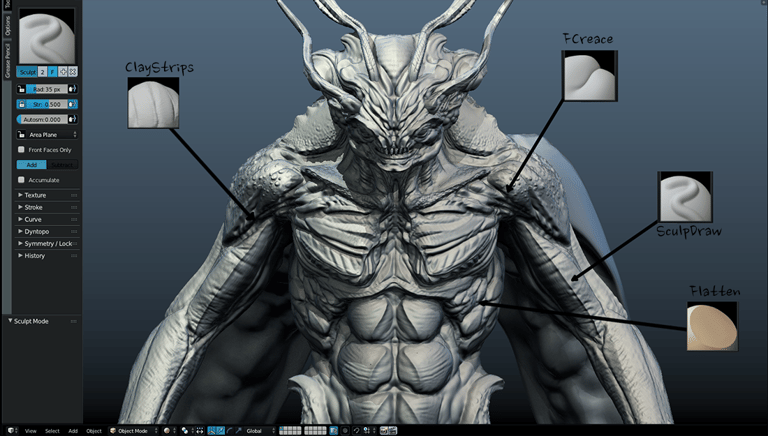Screen dimensions: 768x436
Task: Toggle the fake user F button
Action: (x=52, y=72)
